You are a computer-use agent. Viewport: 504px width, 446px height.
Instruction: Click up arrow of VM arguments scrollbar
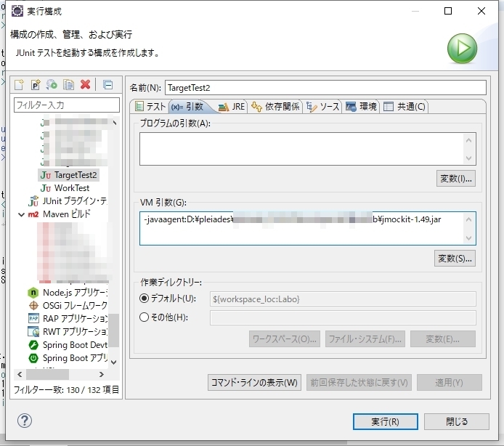tap(468, 219)
